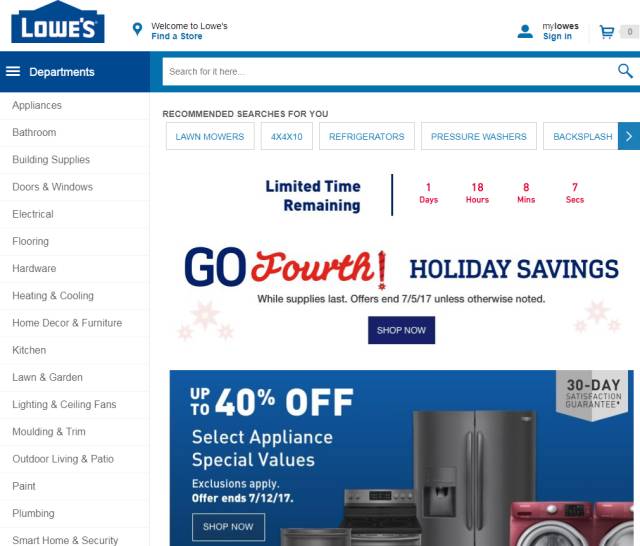This screenshot has height=546, width=640.
Task: Select the Refrigerators recommended search
Action: click(367, 136)
